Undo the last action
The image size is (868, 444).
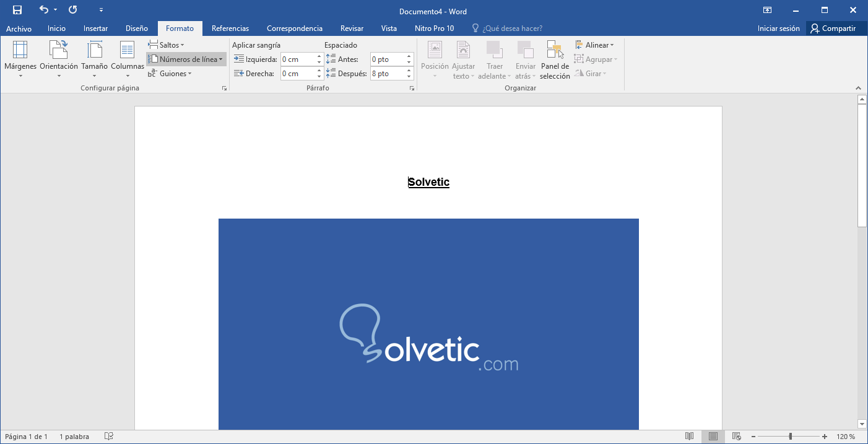pos(43,10)
